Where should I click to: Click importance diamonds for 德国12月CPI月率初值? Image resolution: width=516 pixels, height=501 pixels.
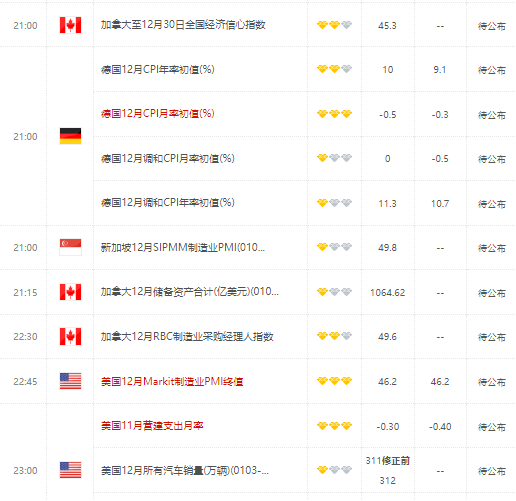(334, 114)
